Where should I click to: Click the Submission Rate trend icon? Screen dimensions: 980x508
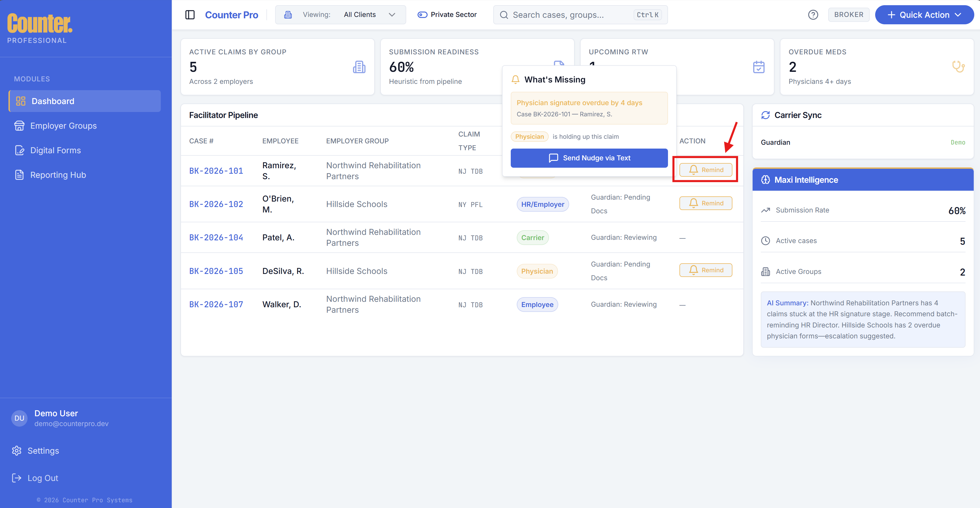click(x=766, y=210)
